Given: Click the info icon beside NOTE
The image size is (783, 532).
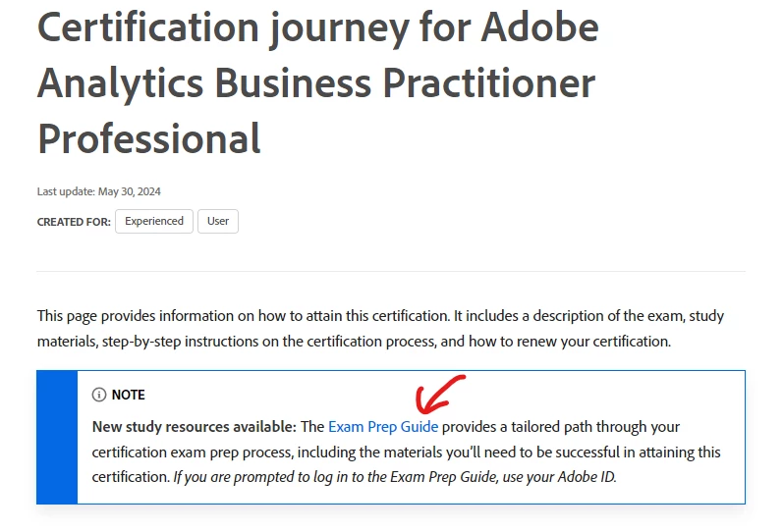Looking at the screenshot, I should point(99,395).
